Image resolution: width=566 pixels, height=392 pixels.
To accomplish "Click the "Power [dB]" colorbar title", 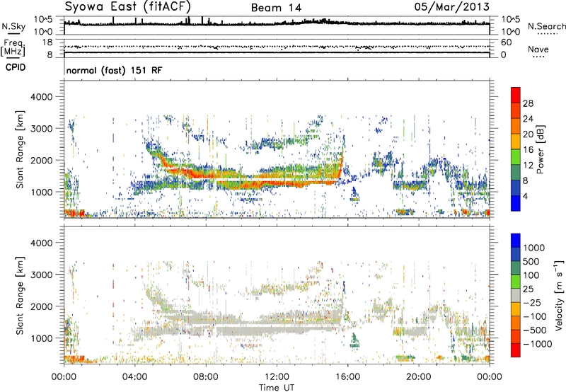I will coord(540,149).
